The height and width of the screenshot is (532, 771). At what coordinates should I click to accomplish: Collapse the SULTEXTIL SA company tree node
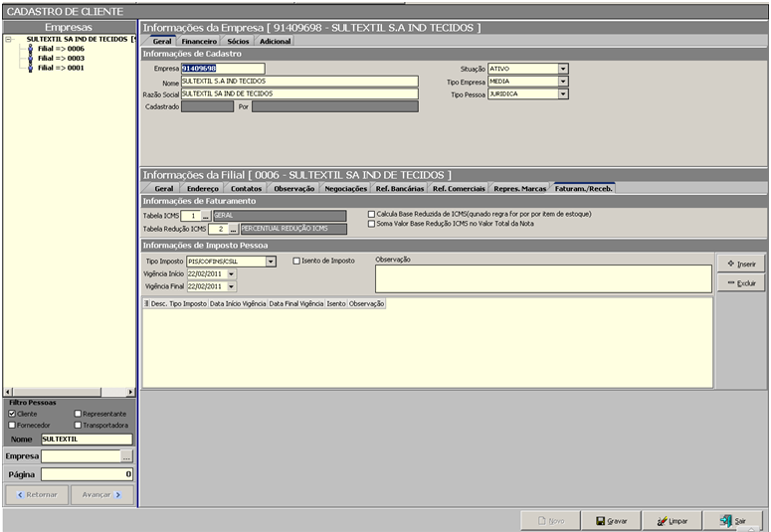point(8,40)
